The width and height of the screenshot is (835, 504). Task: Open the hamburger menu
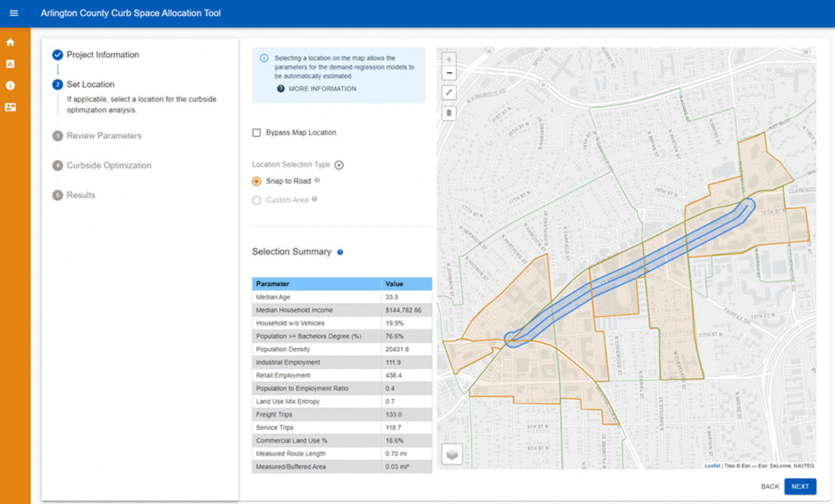click(14, 13)
